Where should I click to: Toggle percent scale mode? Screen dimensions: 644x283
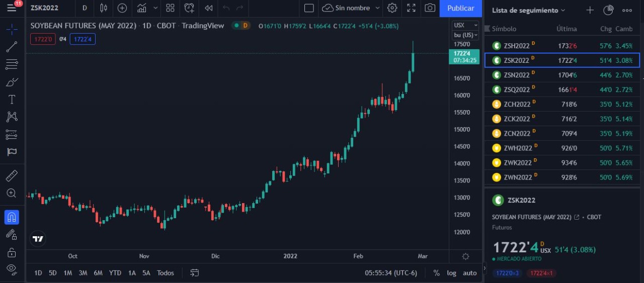click(436, 273)
